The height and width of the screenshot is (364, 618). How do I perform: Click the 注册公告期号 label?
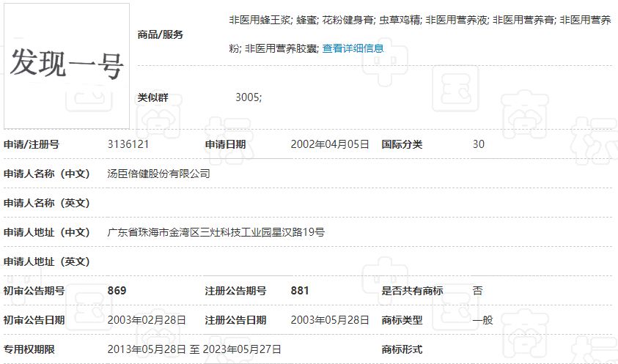(x=235, y=291)
